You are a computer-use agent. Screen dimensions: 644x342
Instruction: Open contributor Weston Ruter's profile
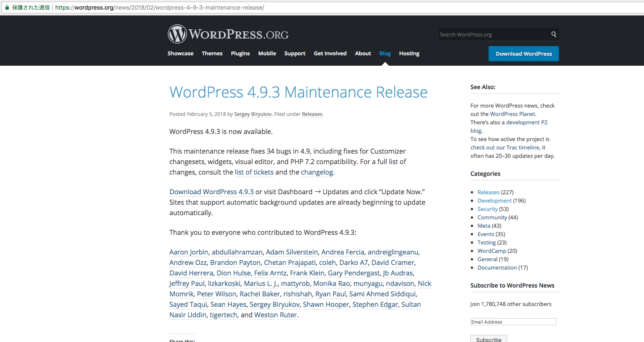(x=276, y=315)
